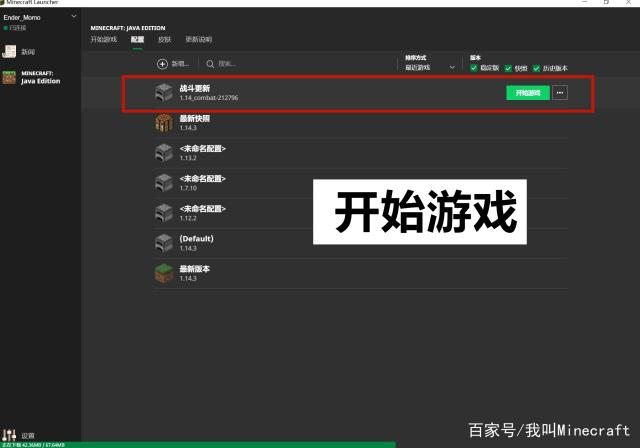Click the Ender_Momo account name
Screen dimensions: 640x448
tap(22, 18)
